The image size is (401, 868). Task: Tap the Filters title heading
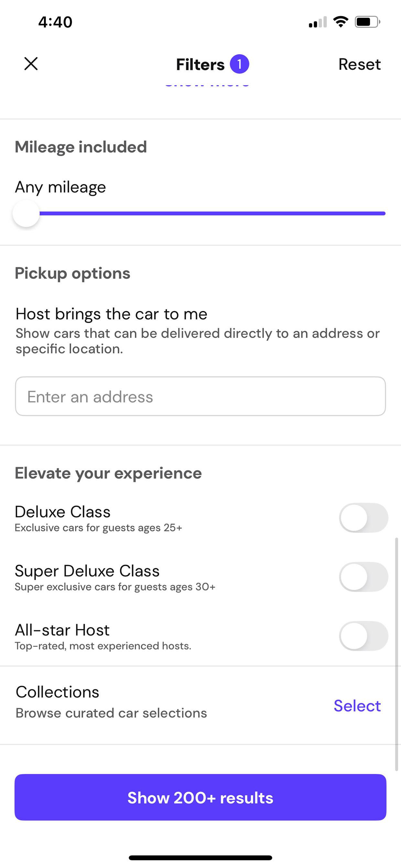click(200, 64)
